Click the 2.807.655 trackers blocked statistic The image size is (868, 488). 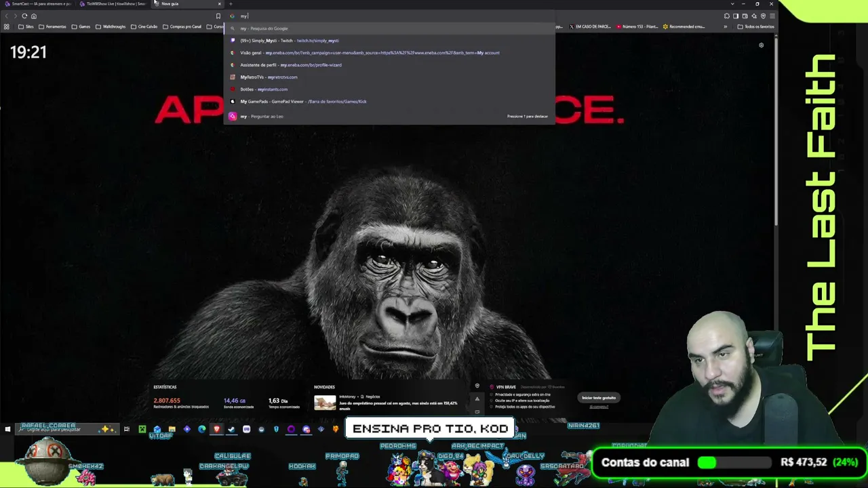pyautogui.click(x=167, y=401)
